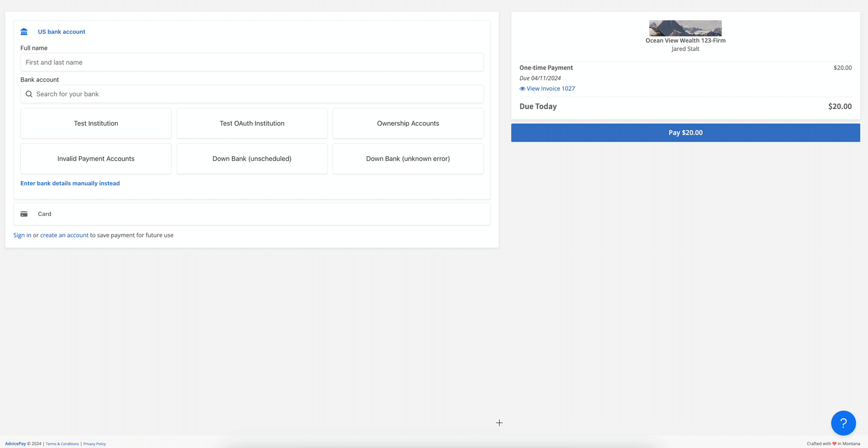Click the credit card icon

coord(24,214)
